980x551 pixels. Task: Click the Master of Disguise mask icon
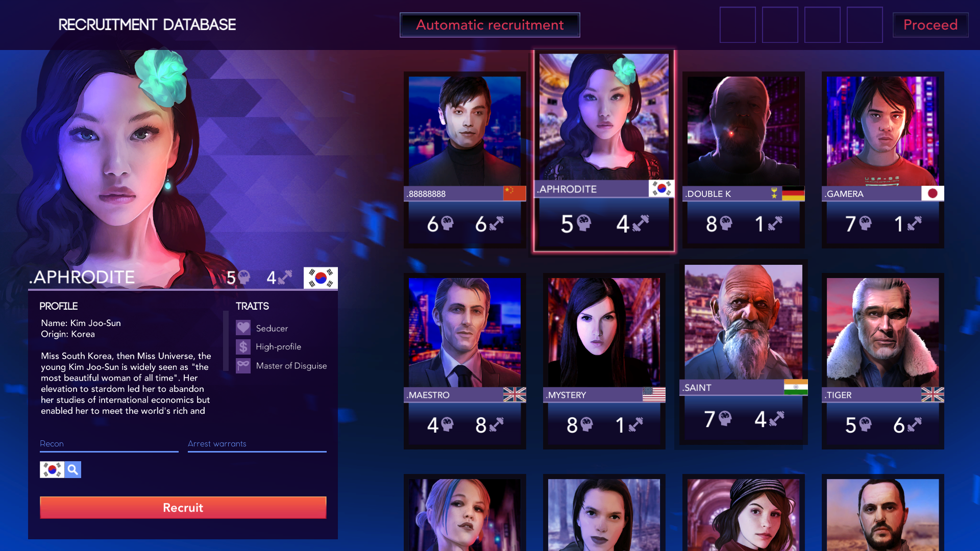[243, 366]
